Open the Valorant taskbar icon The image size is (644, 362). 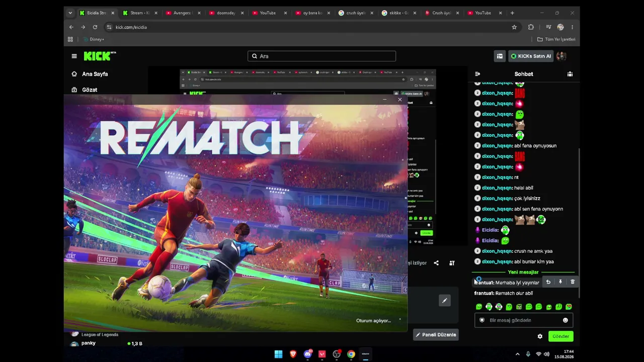click(x=322, y=354)
